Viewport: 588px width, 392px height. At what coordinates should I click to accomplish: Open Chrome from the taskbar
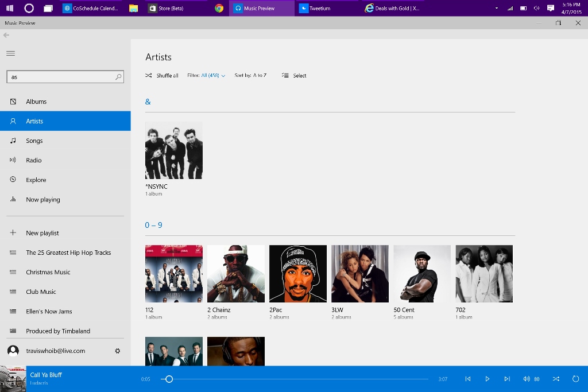click(219, 8)
